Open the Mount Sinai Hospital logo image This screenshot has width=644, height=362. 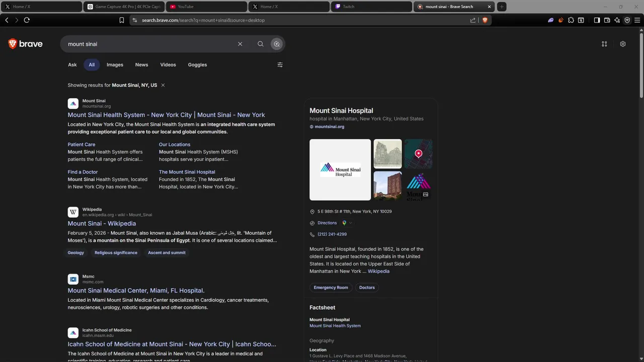pyautogui.click(x=340, y=170)
